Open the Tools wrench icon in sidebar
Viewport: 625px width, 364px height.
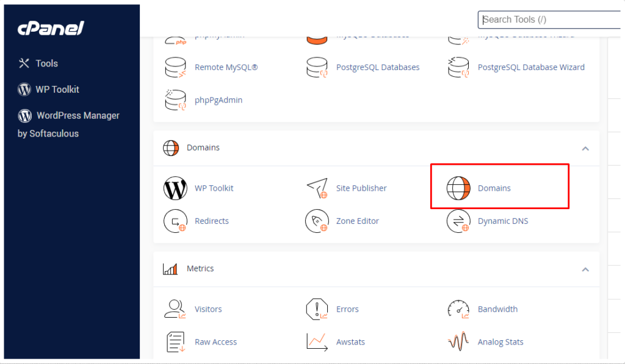coord(24,63)
